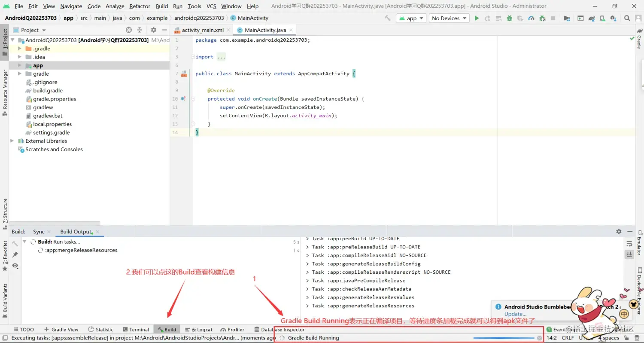
Task: Open the 6: Logcat tool window
Action: (x=199, y=330)
